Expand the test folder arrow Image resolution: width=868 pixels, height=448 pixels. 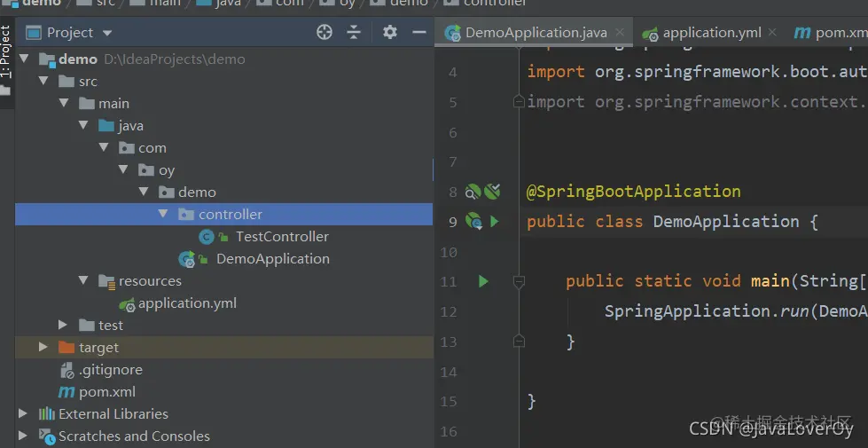point(63,325)
